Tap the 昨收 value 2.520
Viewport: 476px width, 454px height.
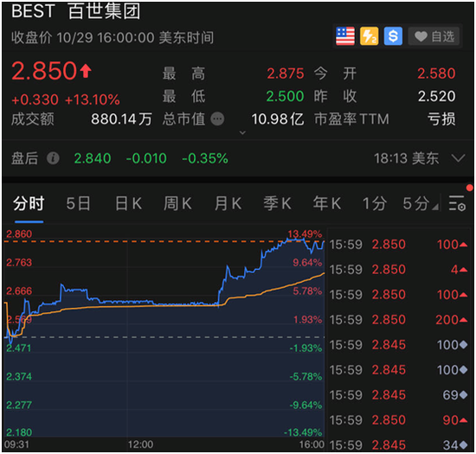click(x=436, y=97)
